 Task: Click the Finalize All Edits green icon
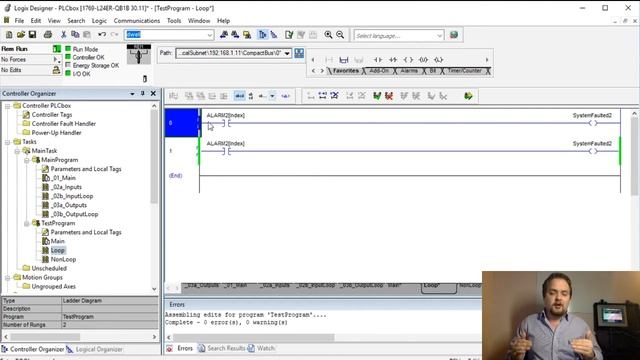coord(468,96)
